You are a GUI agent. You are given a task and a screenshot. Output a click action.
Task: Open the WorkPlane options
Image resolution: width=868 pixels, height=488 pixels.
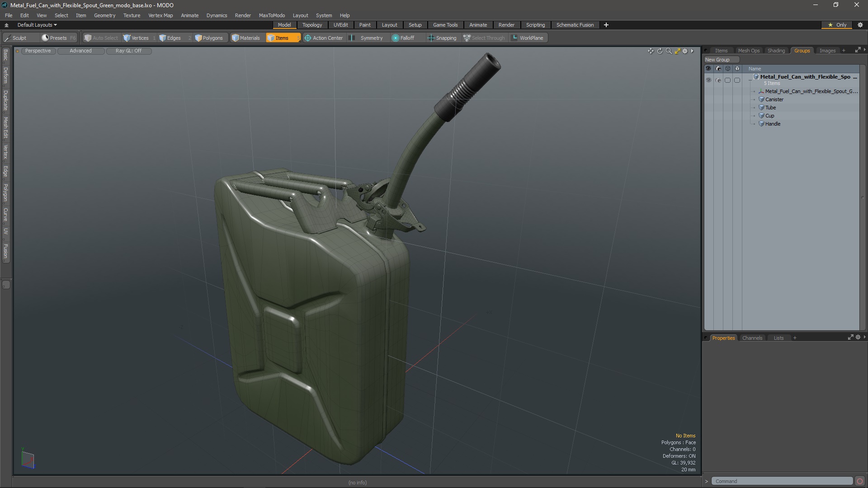click(528, 38)
